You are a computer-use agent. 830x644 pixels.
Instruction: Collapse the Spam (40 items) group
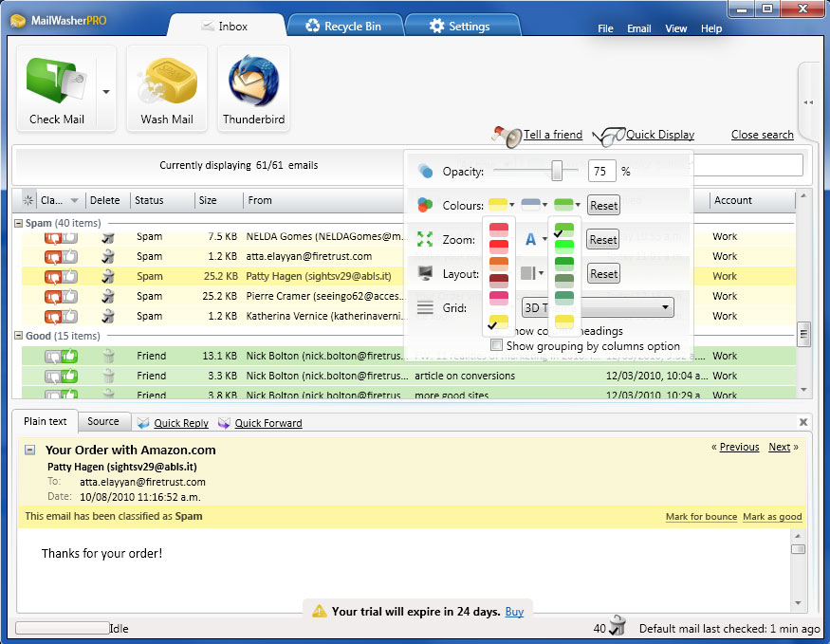click(x=19, y=223)
